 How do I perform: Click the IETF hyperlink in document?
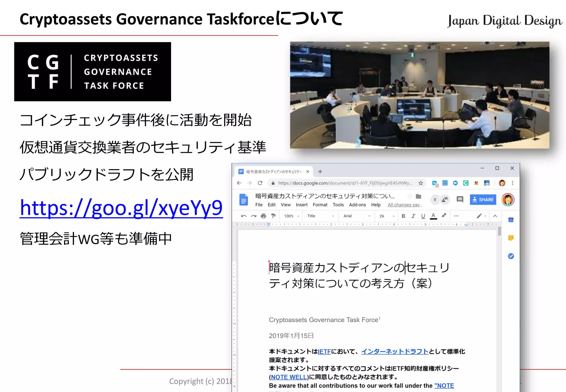click(x=324, y=352)
